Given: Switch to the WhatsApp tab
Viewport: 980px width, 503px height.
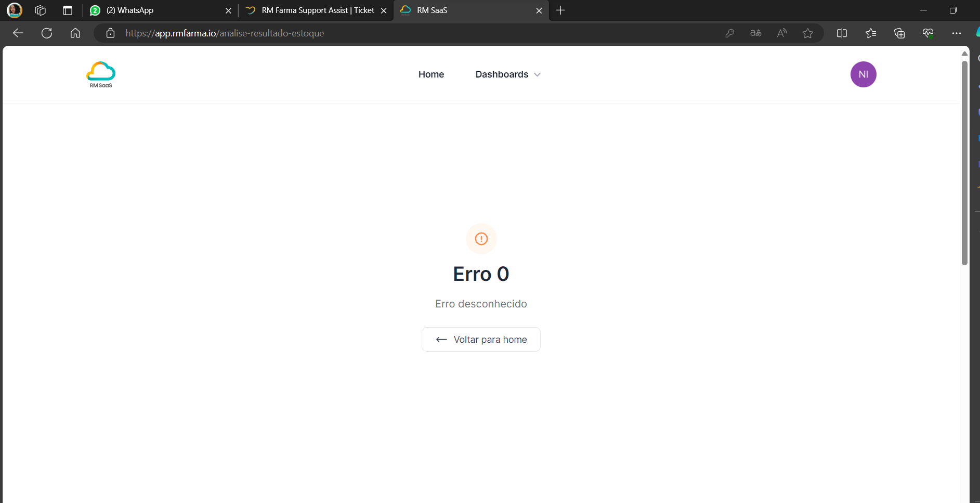Looking at the screenshot, I should click(156, 10).
